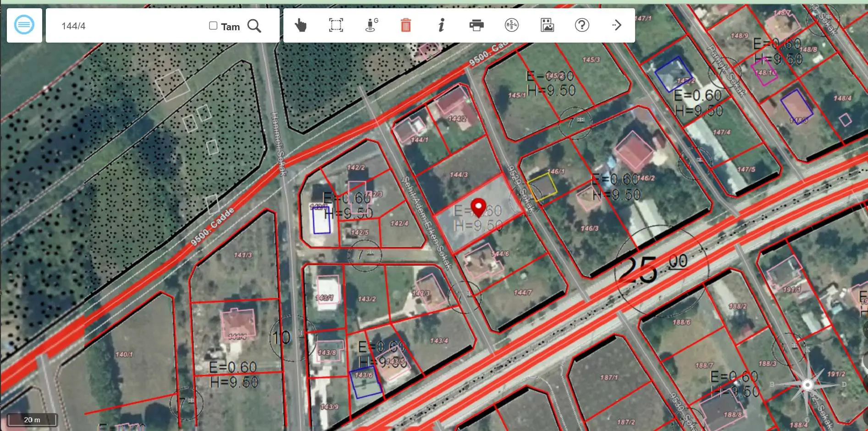Select parcel 187/1 on the map
The width and height of the screenshot is (868, 431).
click(x=609, y=377)
